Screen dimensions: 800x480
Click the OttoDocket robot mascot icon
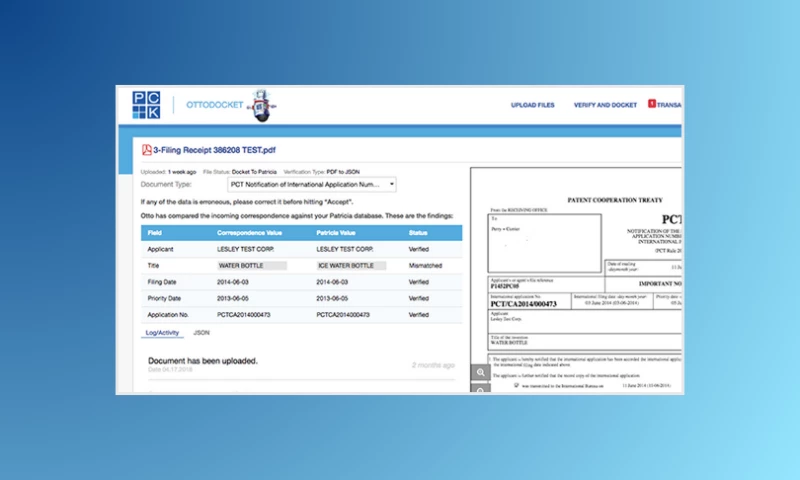(261, 106)
